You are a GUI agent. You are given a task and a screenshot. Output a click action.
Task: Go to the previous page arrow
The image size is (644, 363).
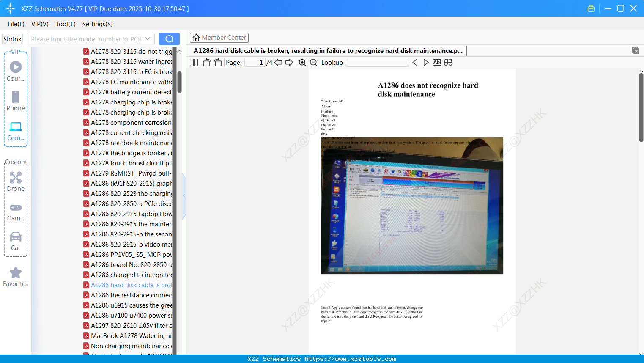(278, 62)
